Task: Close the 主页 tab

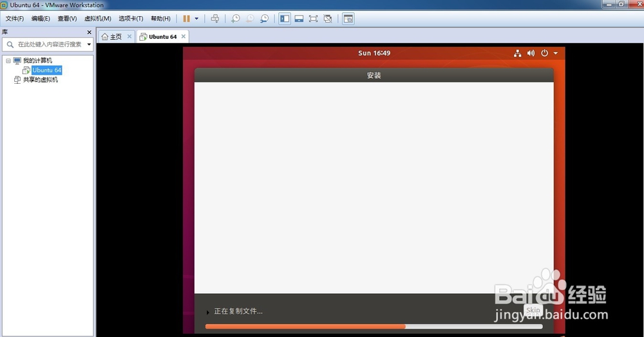Action: click(129, 36)
